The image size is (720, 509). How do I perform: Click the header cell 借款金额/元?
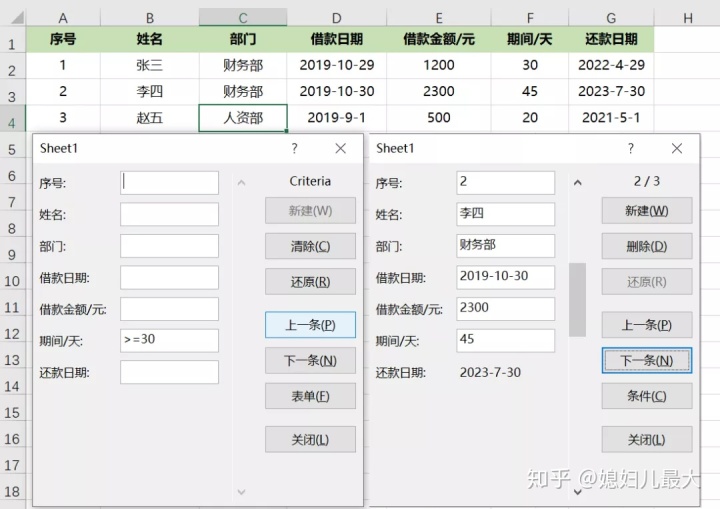439,39
